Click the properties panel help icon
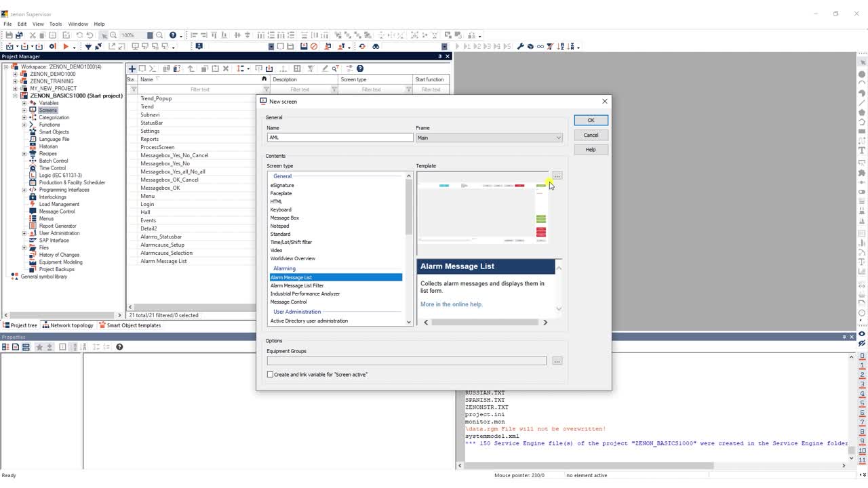Image resolution: width=868 pixels, height=488 pixels. [119, 347]
